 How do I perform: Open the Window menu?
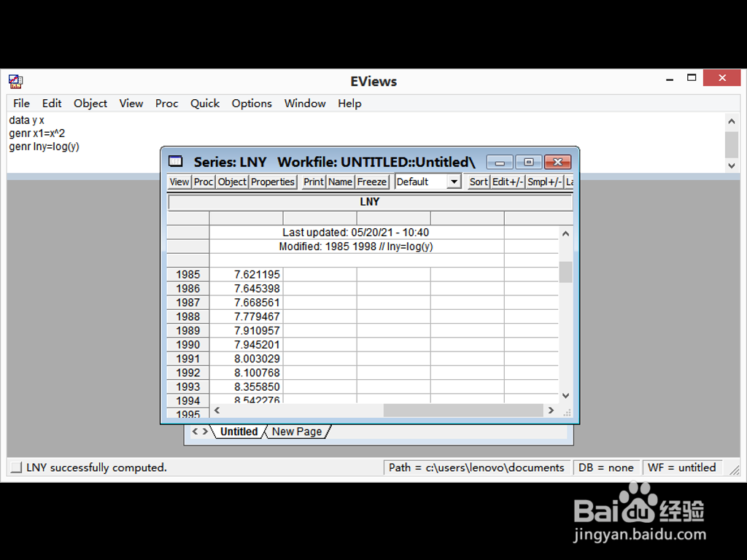(305, 104)
